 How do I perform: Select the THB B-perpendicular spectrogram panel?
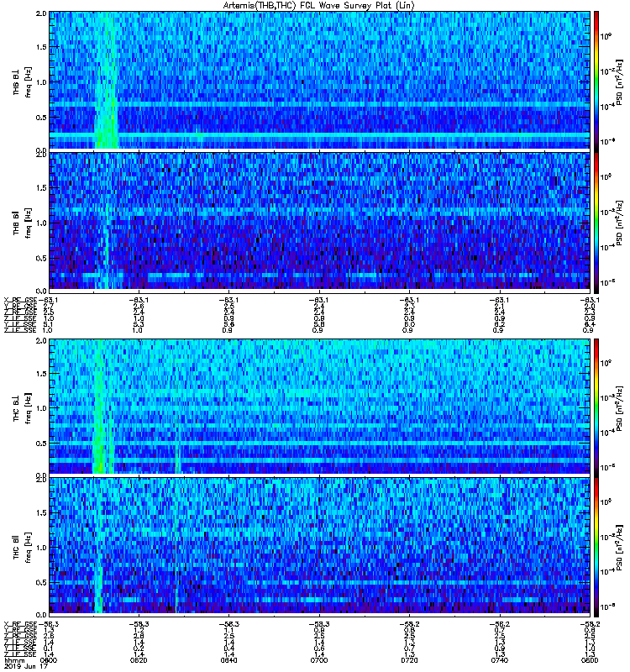tap(320, 80)
